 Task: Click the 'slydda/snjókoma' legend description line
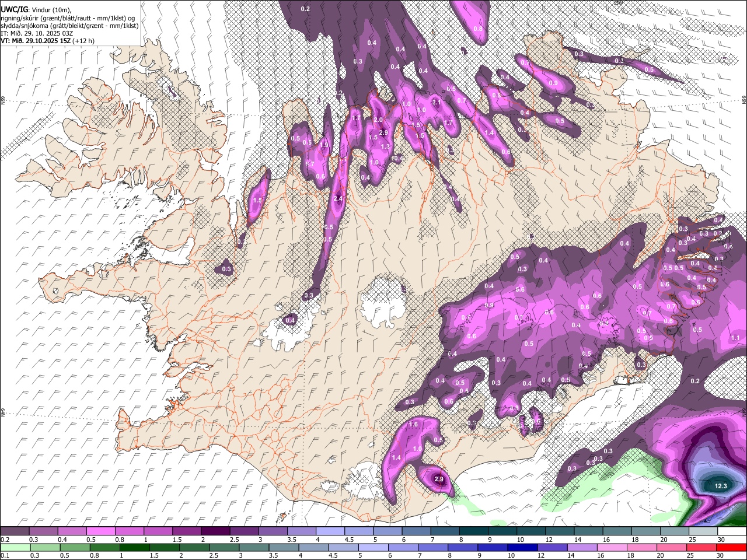coord(69,25)
